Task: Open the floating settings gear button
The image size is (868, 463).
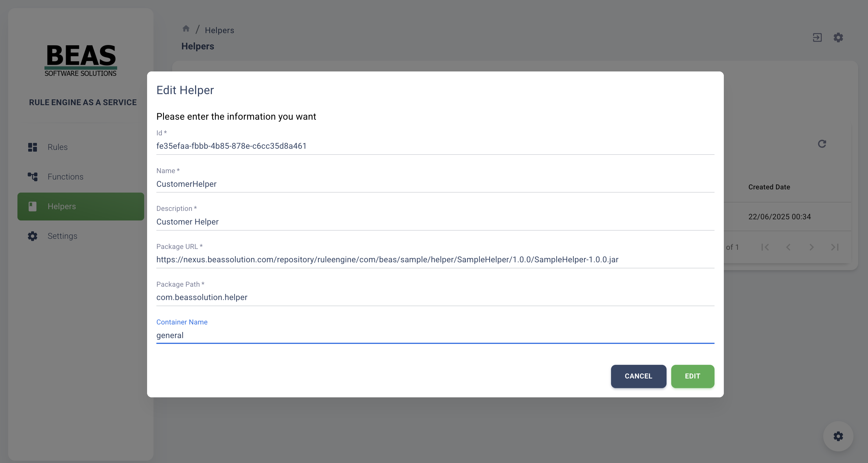Action: pyautogui.click(x=838, y=436)
